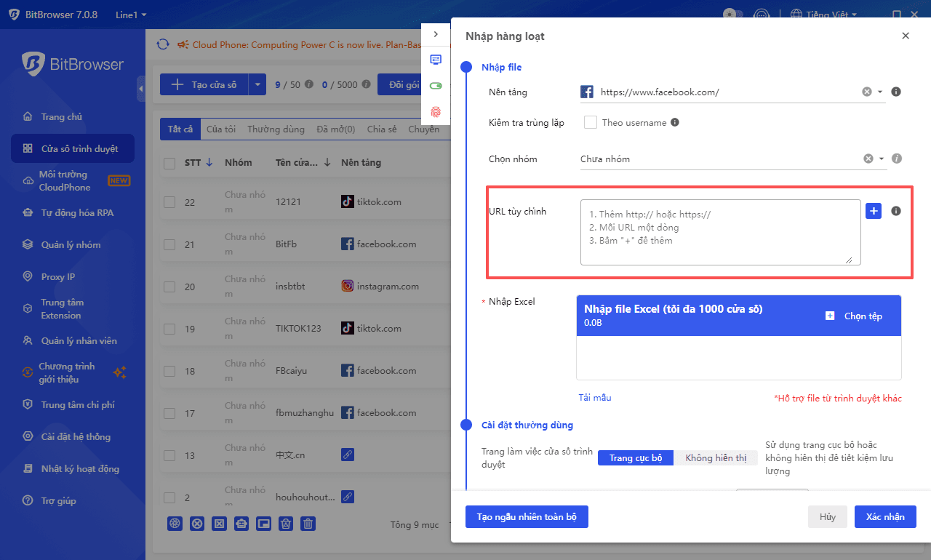
Task: Click the green proxy toggle icon in side panel
Action: [436, 85]
